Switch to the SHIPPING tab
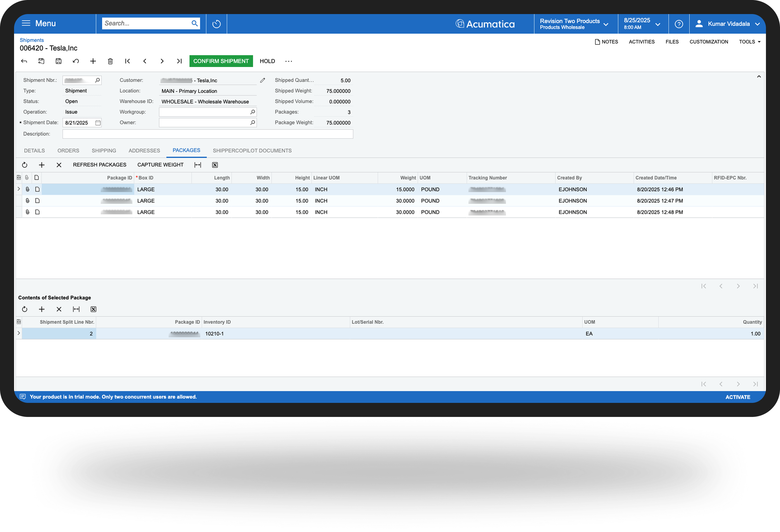 click(104, 151)
